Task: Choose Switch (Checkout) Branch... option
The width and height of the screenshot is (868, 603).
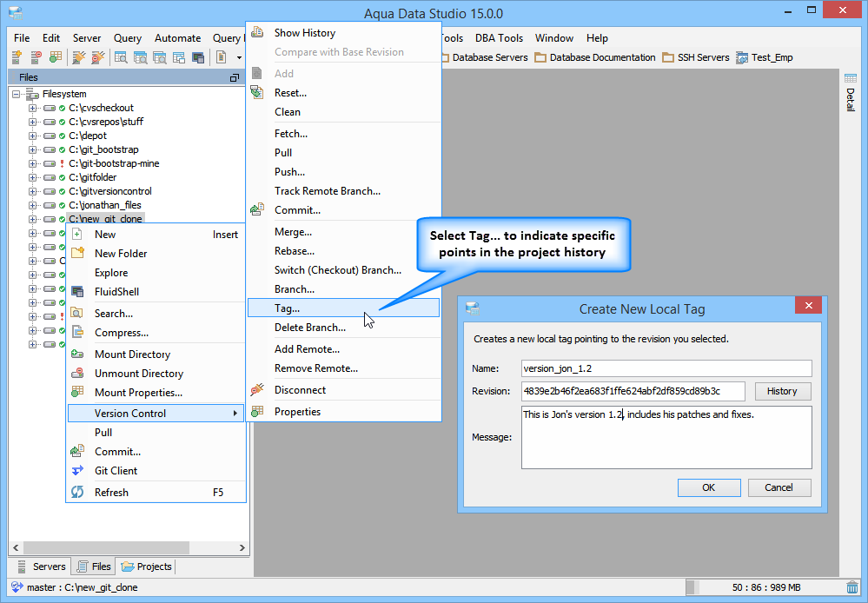Action: pyautogui.click(x=343, y=269)
